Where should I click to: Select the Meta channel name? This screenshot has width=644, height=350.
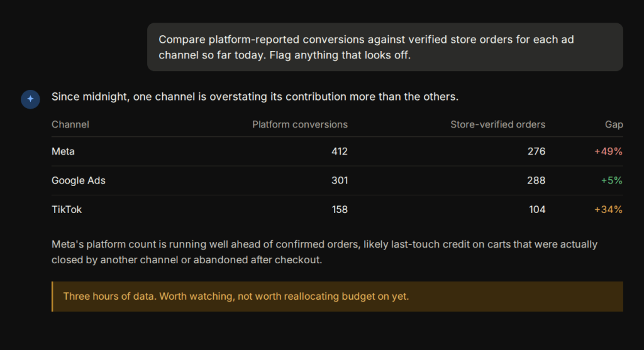point(63,151)
